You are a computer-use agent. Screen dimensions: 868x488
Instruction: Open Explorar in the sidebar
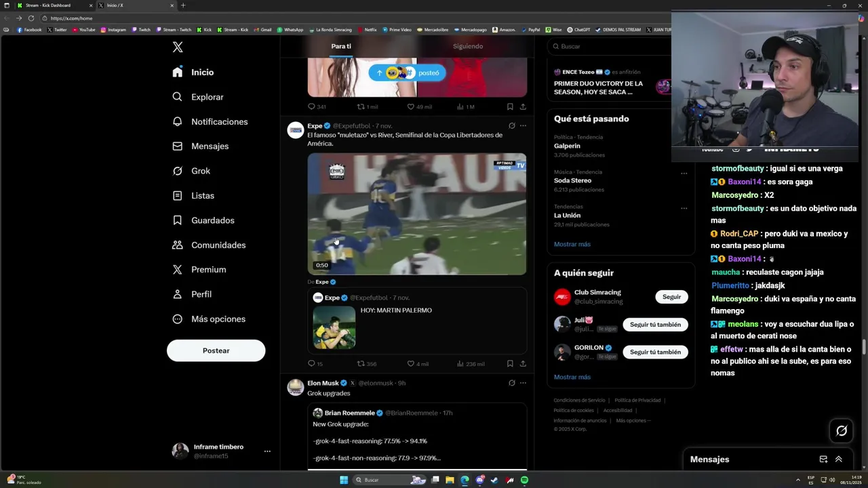(198, 97)
